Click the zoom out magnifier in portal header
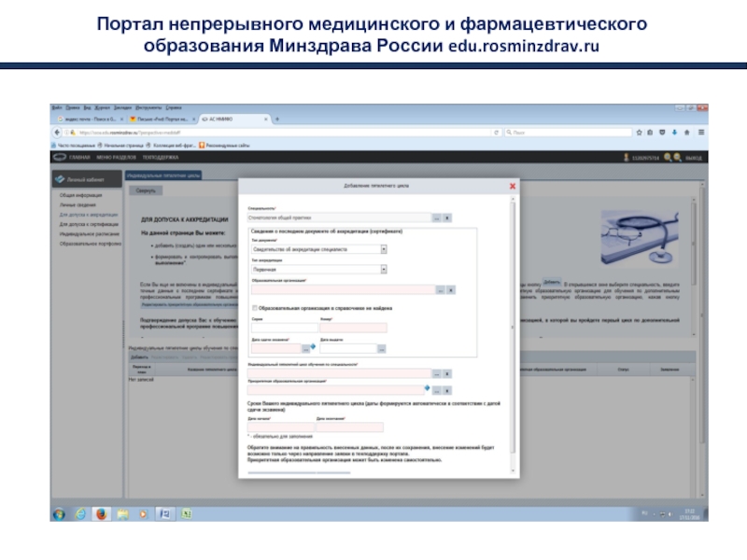 (x=677, y=158)
